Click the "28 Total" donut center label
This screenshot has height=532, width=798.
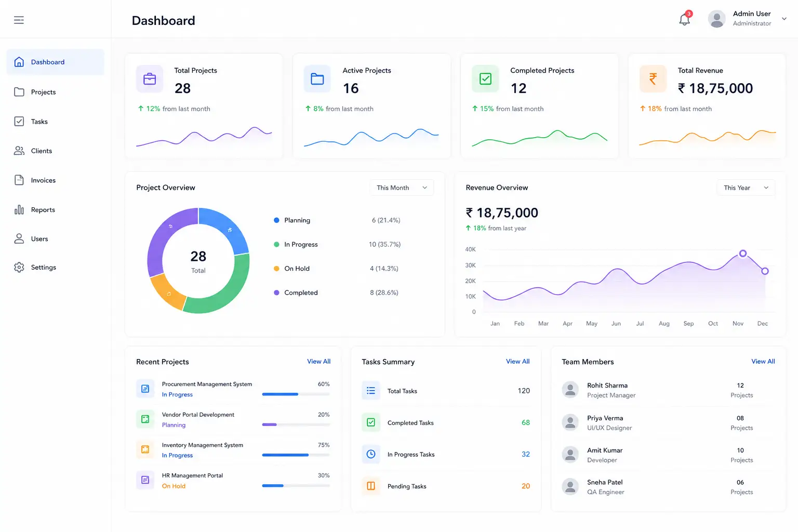(x=198, y=262)
